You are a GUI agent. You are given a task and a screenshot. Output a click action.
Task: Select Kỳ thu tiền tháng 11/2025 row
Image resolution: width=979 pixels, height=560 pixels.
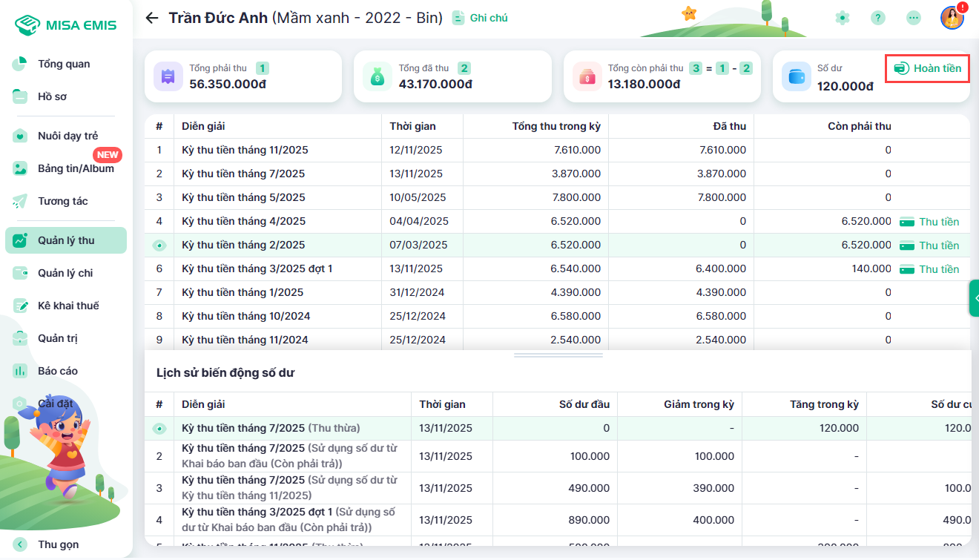click(x=245, y=151)
